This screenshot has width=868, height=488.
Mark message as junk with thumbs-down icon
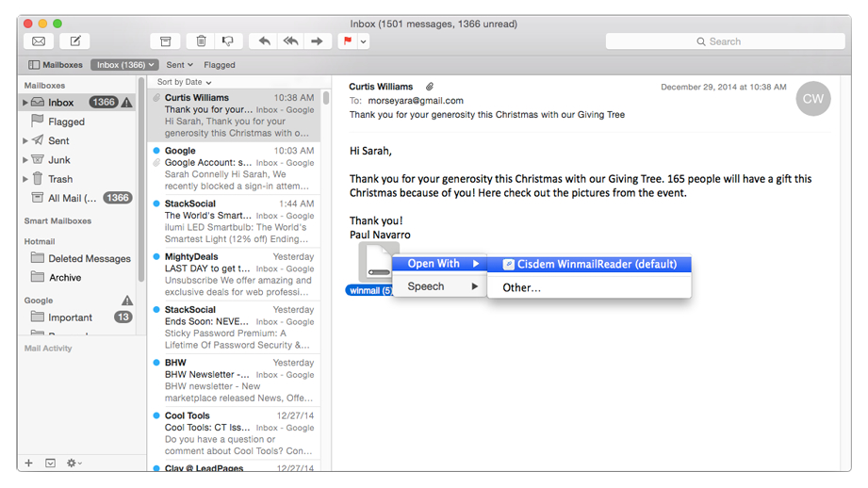pyautogui.click(x=227, y=41)
